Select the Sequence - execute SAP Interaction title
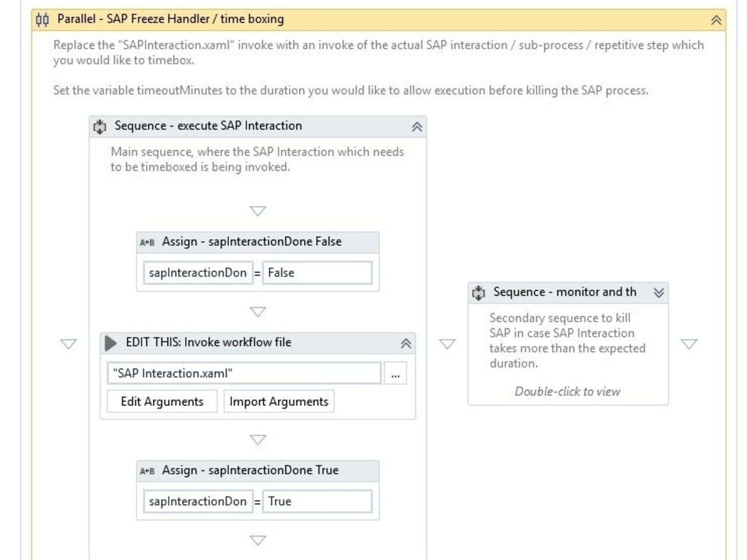 208,125
